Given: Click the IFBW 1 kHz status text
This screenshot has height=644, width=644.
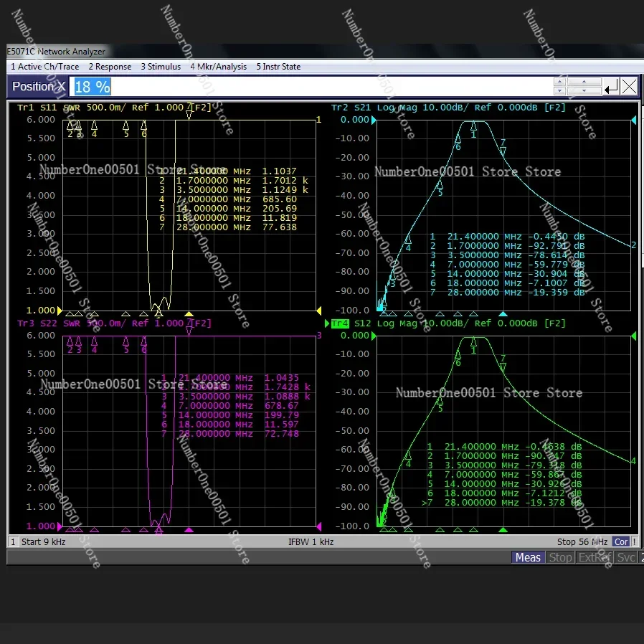Looking at the screenshot, I should coord(311,541).
